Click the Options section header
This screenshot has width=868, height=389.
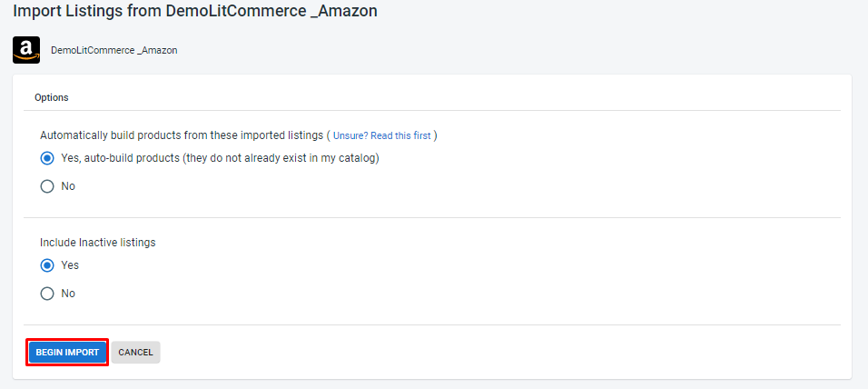click(52, 97)
